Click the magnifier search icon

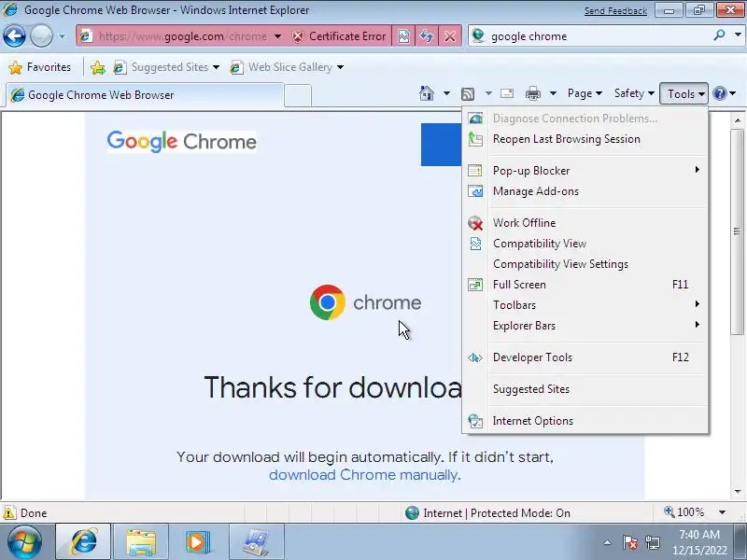click(x=720, y=35)
